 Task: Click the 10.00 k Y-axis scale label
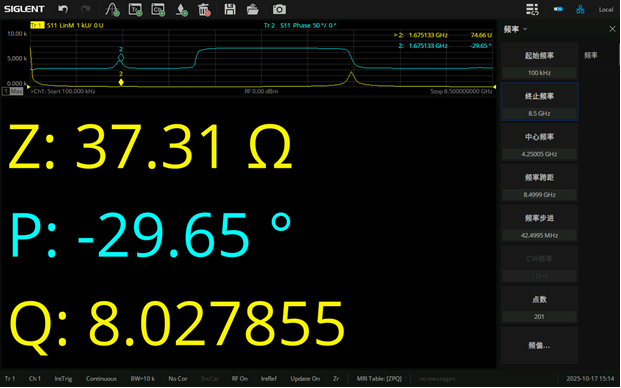click(x=17, y=34)
